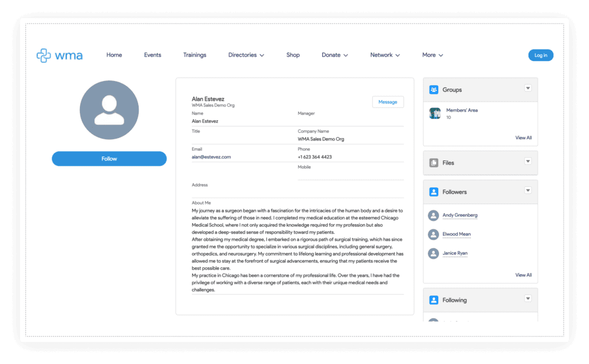
Task: Collapse the Followers panel
Action: click(528, 190)
